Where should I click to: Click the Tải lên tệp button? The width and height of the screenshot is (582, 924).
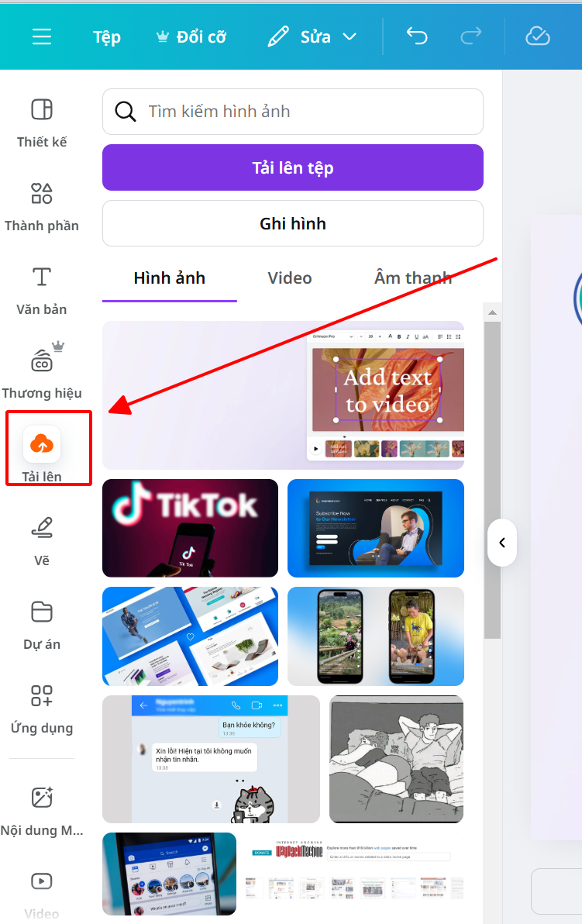point(293,167)
